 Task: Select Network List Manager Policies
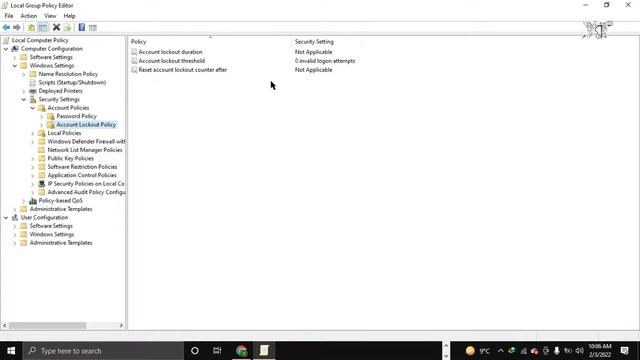pyautogui.click(x=85, y=150)
